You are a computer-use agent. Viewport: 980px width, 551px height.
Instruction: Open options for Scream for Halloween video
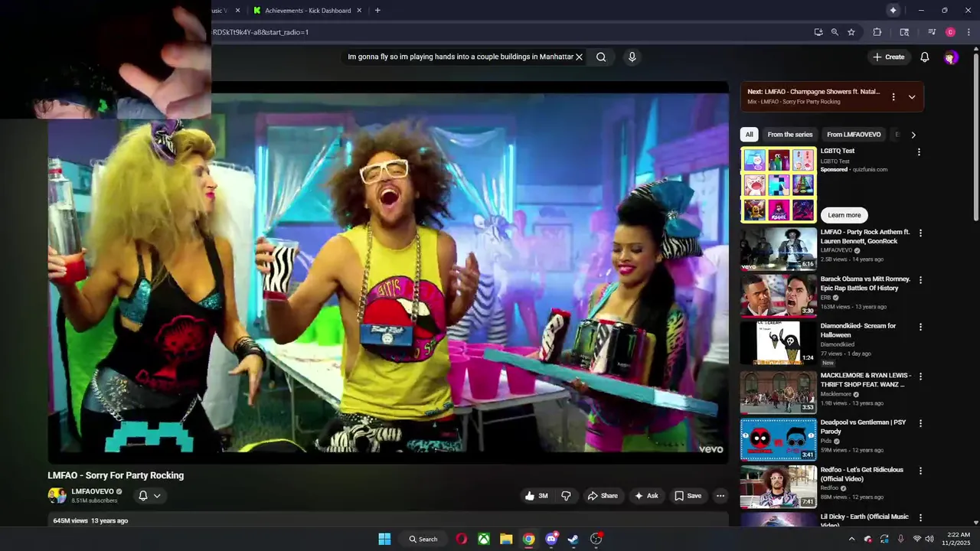(920, 327)
